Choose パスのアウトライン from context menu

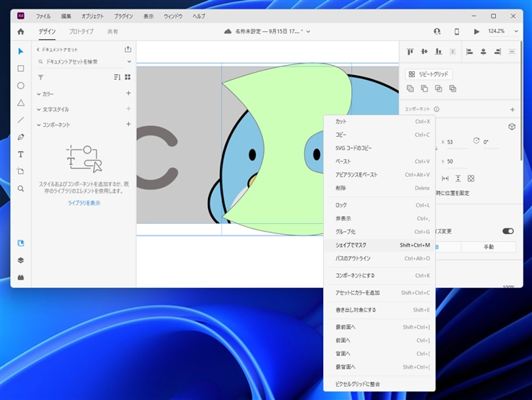pos(379,258)
